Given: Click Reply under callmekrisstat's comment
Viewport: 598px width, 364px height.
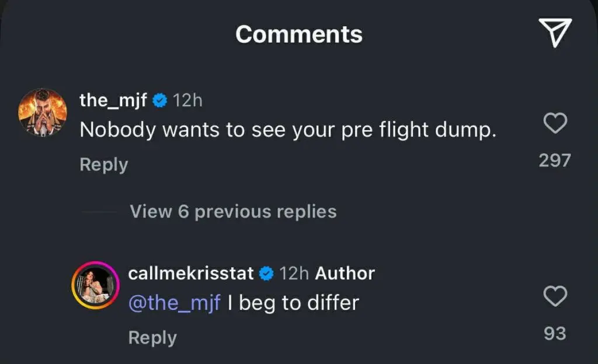Looking at the screenshot, I should pos(152,337).
